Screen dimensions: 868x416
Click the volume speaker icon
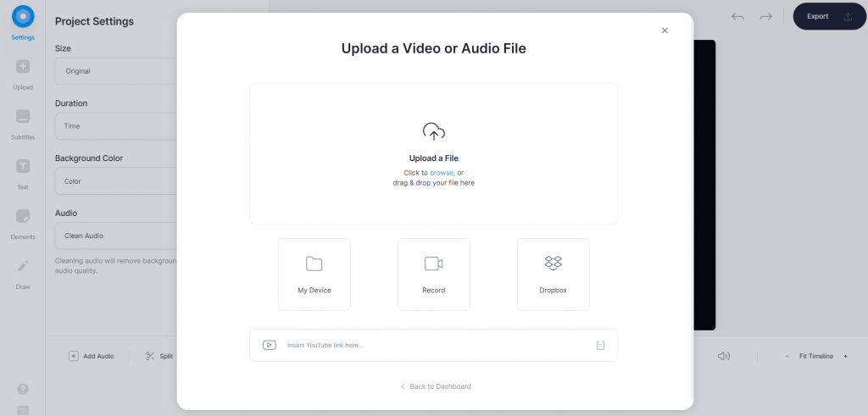[724, 356]
